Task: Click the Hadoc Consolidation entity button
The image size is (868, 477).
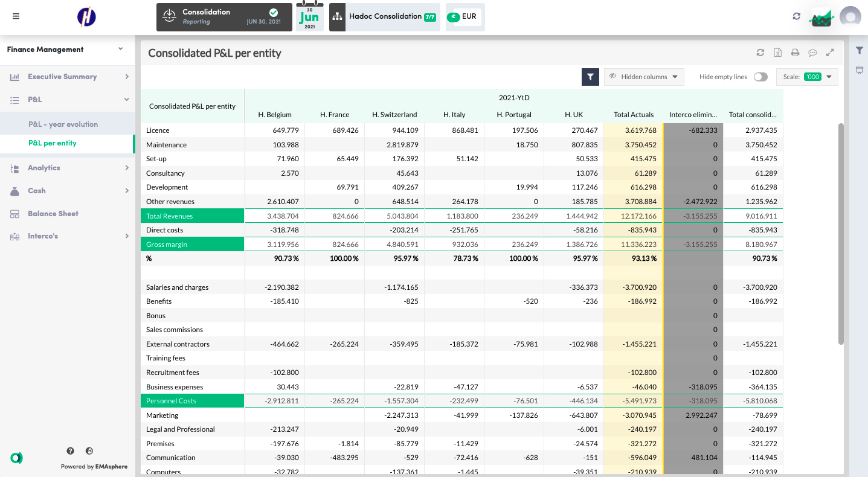Action: (x=385, y=17)
